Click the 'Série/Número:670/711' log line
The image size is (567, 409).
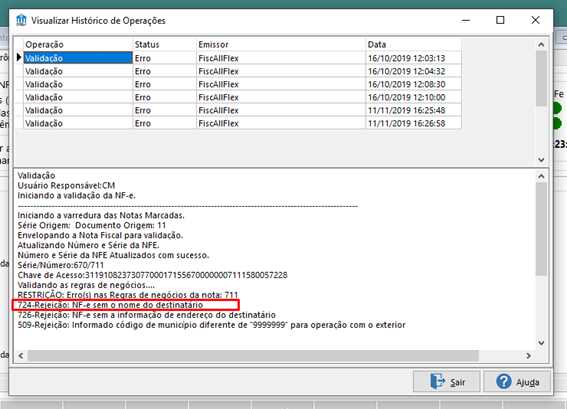[60, 265]
